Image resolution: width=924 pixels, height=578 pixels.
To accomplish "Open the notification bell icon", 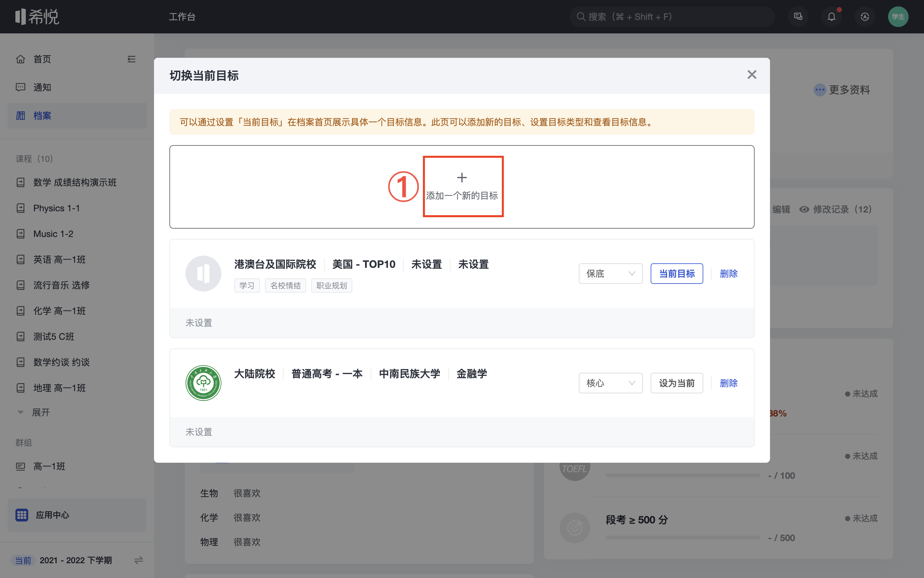I will pos(832,17).
